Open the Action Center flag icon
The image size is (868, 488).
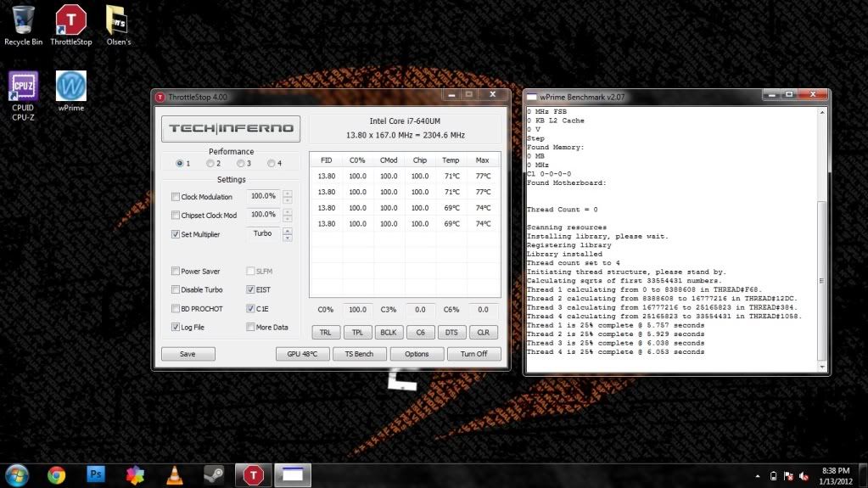pyautogui.click(x=789, y=476)
